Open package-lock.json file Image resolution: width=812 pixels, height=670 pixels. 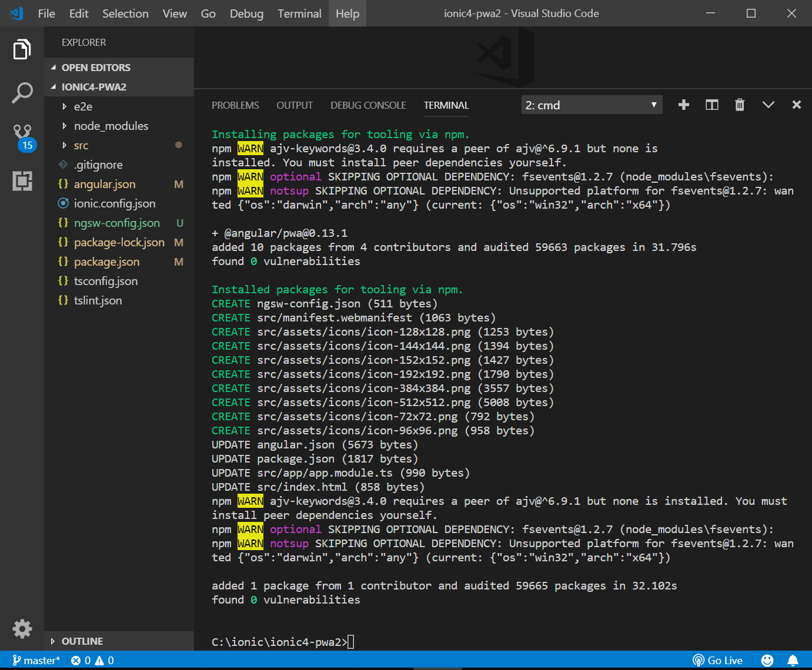[x=119, y=242]
